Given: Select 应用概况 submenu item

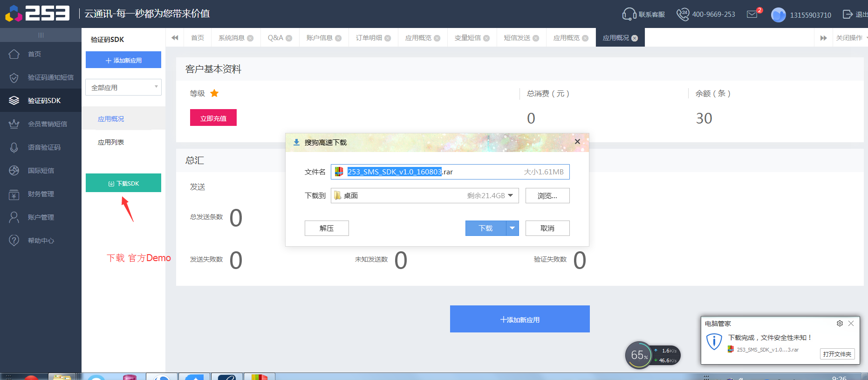Looking at the screenshot, I should click(123, 119).
